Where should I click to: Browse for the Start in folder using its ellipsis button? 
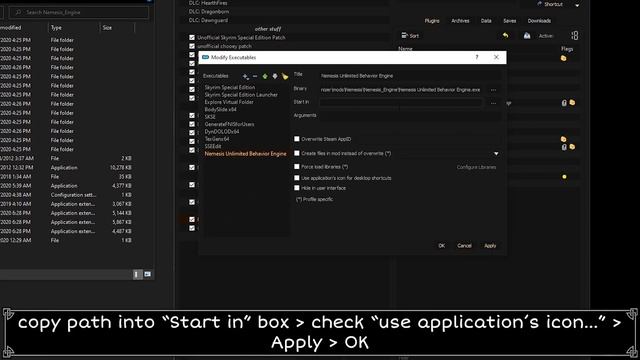pos(493,103)
